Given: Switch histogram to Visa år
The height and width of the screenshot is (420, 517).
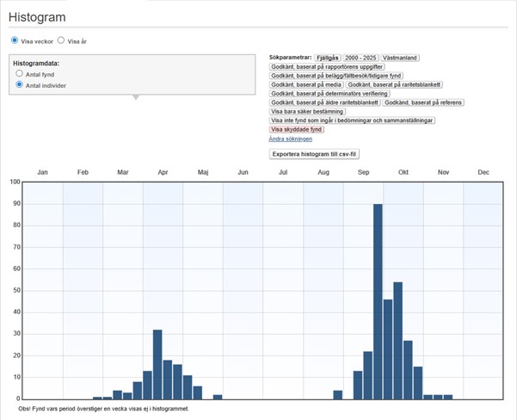Looking at the screenshot, I should pyautogui.click(x=61, y=40).
